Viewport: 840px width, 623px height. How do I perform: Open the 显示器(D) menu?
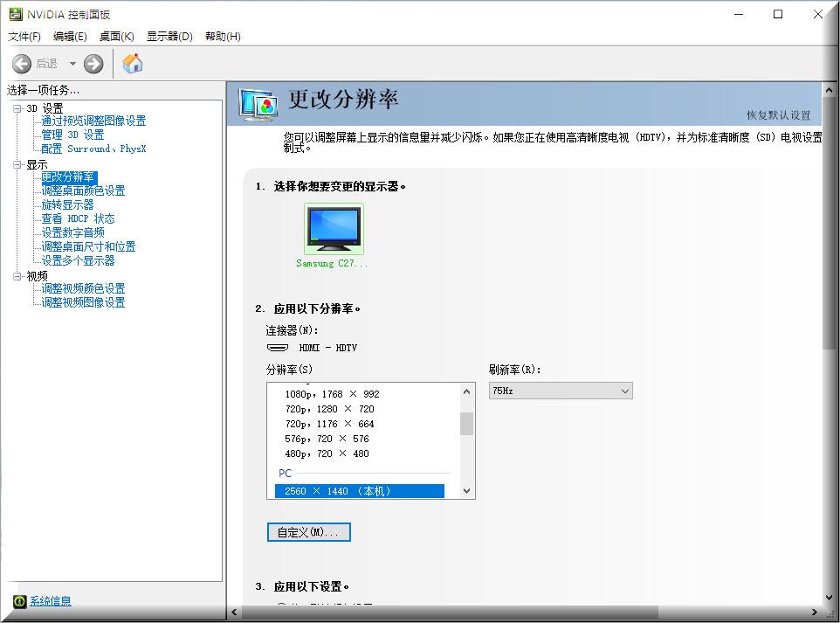click(169, 37)
